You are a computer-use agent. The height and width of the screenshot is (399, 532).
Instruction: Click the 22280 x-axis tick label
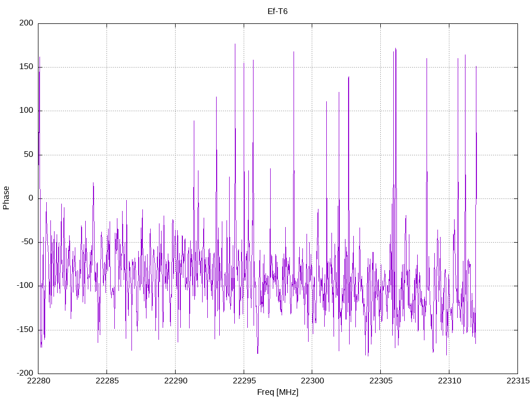click(38, 381)
